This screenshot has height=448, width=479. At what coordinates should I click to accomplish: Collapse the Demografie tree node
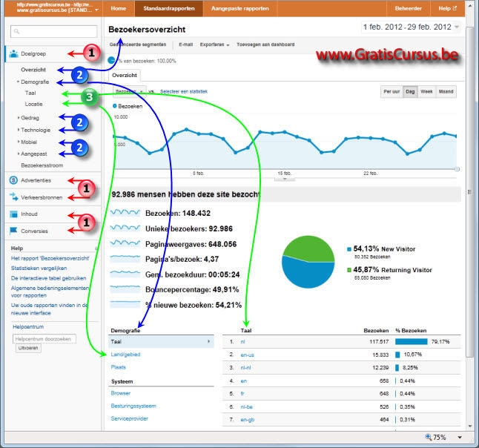point(18,82)
